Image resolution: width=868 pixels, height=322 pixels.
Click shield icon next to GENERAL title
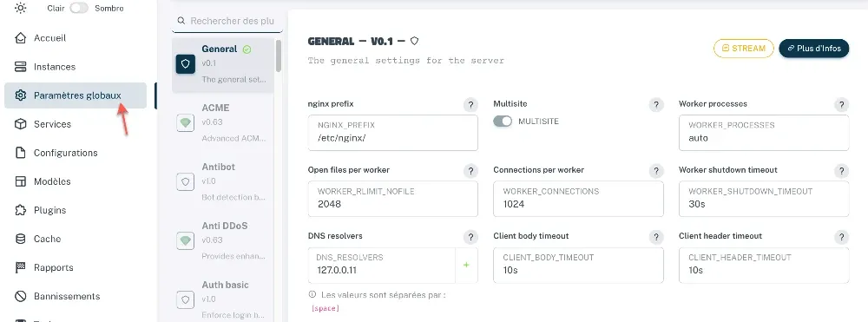[414, 41]
